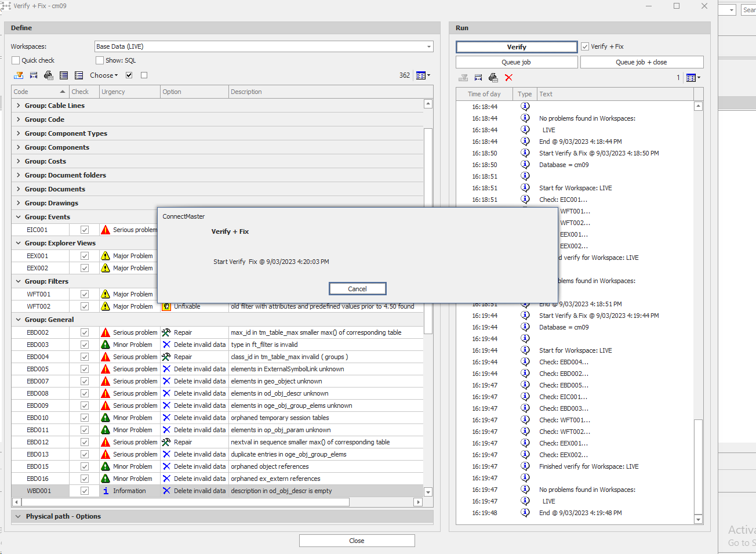Click the print icon in Run toolbar
The height and width of the screenshot is (554, 756).
[493, 78]
